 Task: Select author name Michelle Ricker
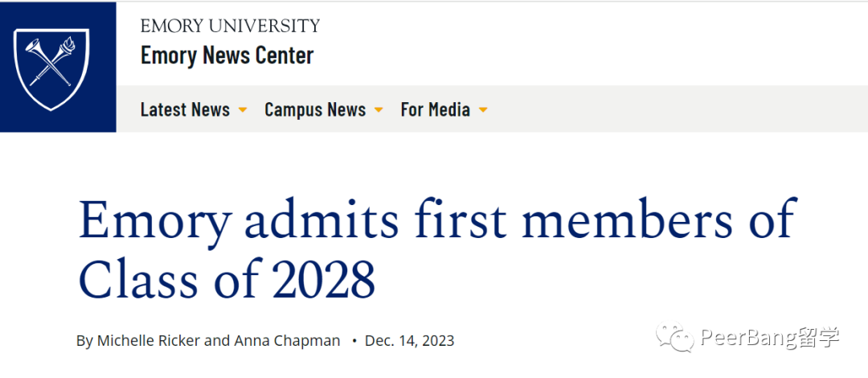149,340
